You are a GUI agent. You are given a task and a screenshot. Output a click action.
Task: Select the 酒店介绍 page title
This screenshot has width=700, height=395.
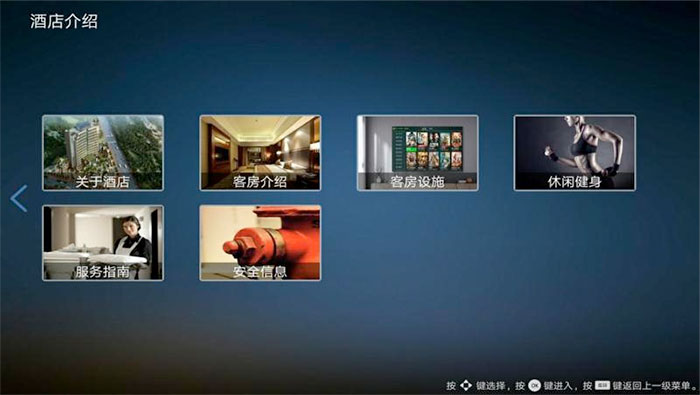click(x=64, y=21)
